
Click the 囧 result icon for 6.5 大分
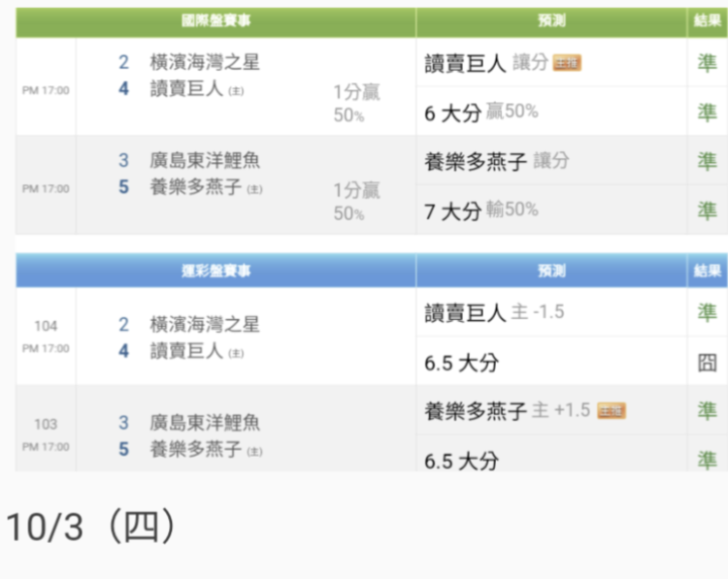pyautogui.click(x=707, y=363)
